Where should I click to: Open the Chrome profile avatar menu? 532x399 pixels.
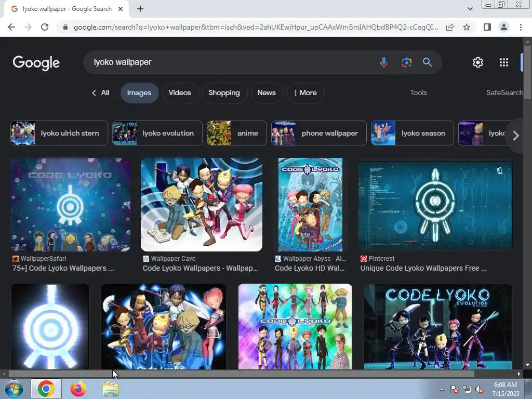click(504, 27)
